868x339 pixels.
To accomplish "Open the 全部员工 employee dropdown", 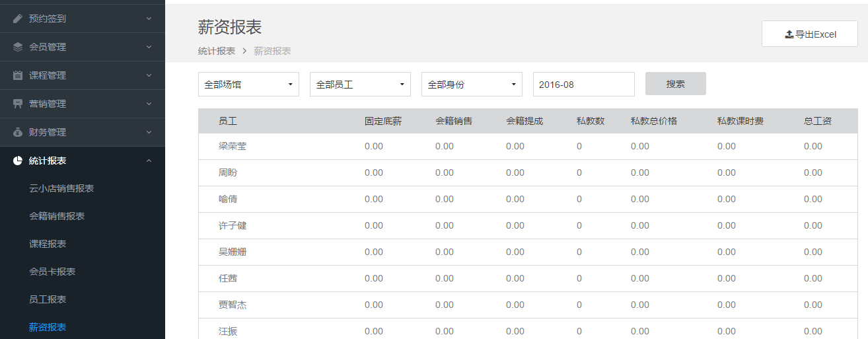I will coord(360,85).
